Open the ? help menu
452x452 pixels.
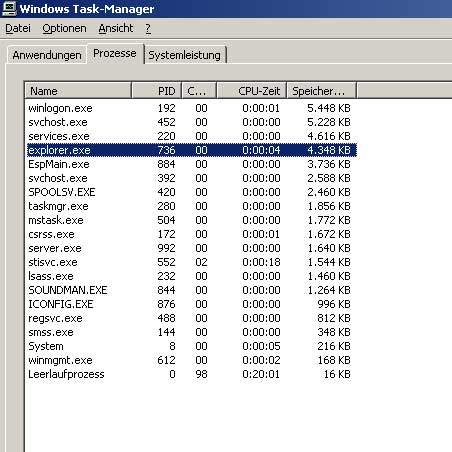pyautogui.click(x=148, y=28)
